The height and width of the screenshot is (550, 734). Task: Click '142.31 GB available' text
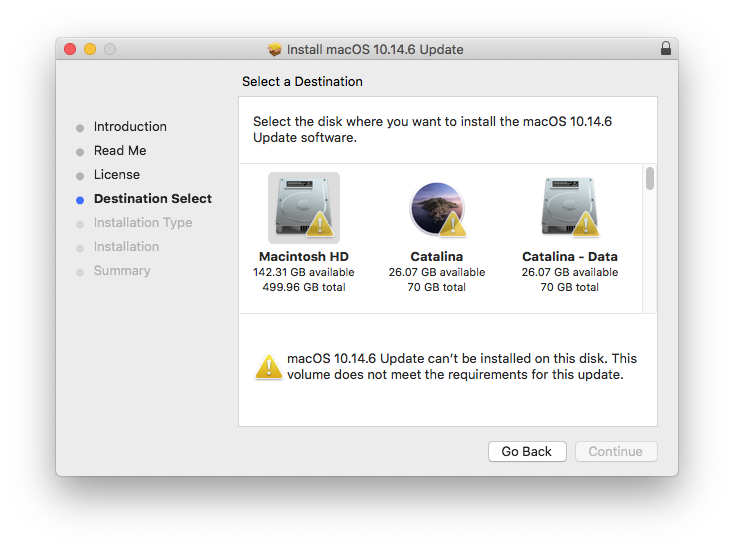304,272
